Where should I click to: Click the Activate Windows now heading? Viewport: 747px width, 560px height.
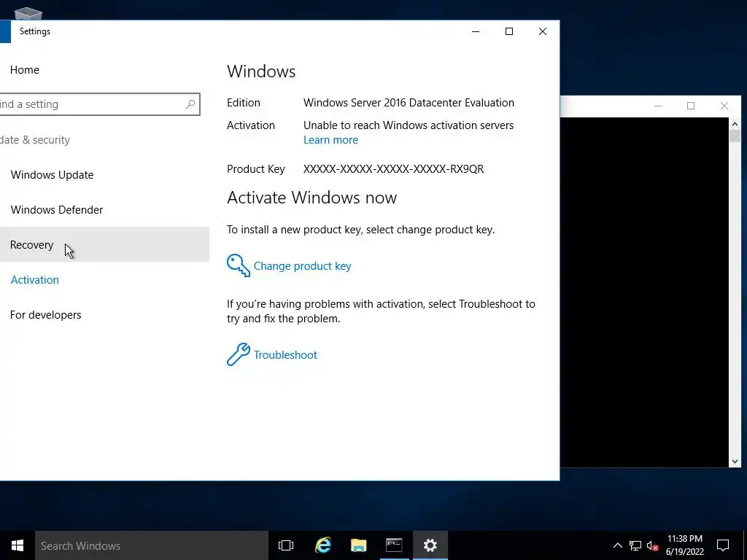[311, 197]
